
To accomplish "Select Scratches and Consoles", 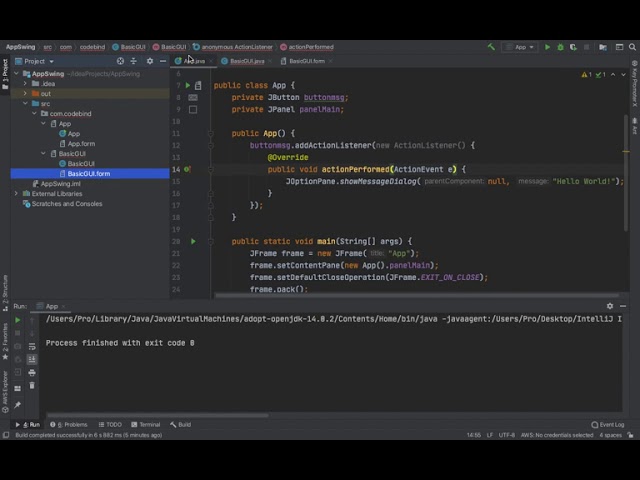I will click(x=67, y=204).
